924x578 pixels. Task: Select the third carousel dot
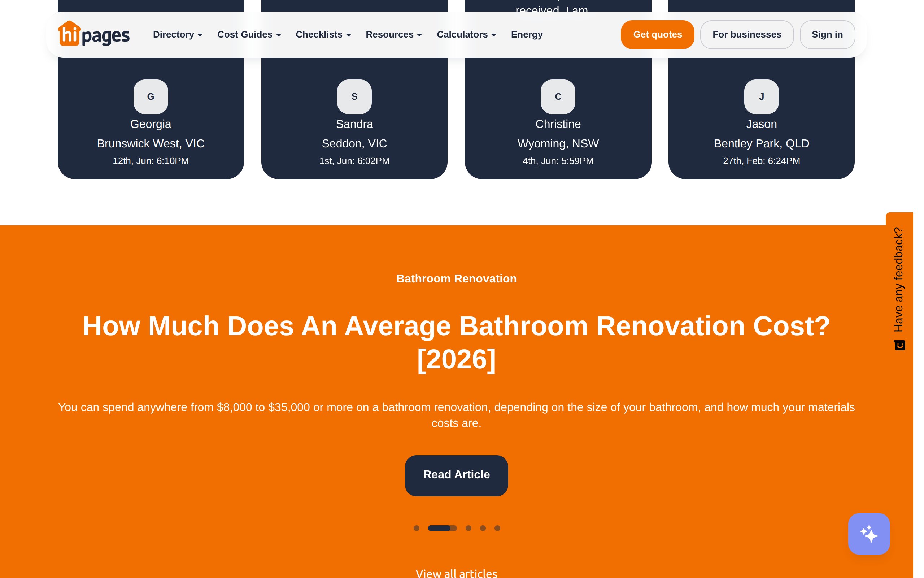click(x=468, y=528)
